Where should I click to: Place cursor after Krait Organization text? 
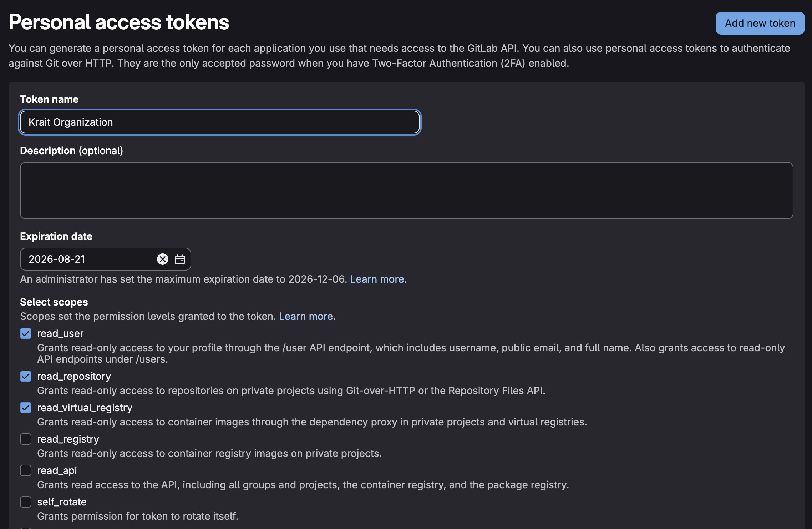[x=113, y=122]
